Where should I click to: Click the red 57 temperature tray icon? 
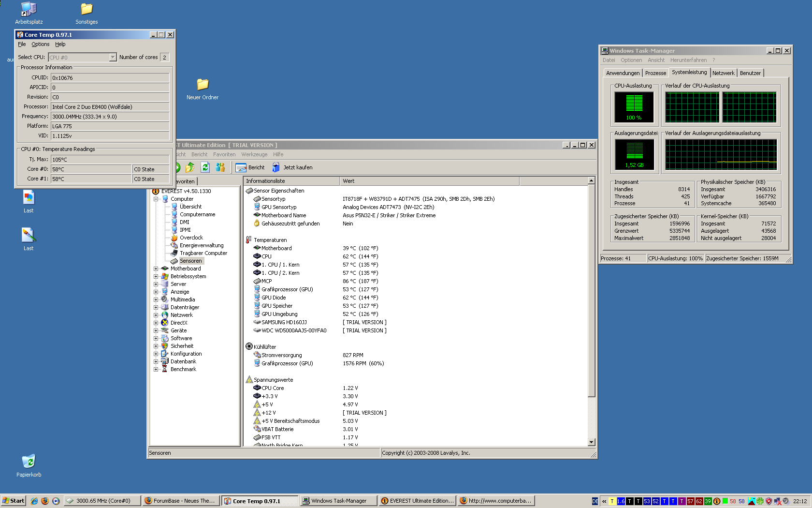690,501
